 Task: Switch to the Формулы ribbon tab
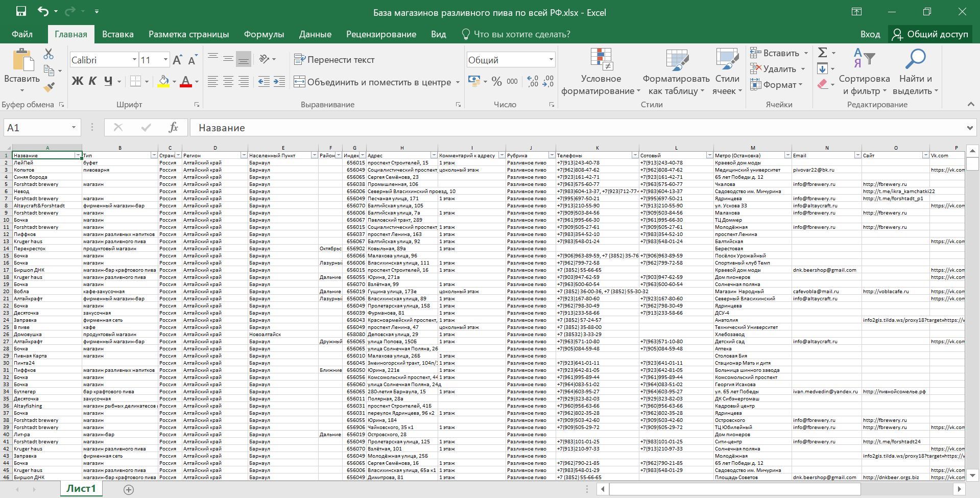point(264,34)
